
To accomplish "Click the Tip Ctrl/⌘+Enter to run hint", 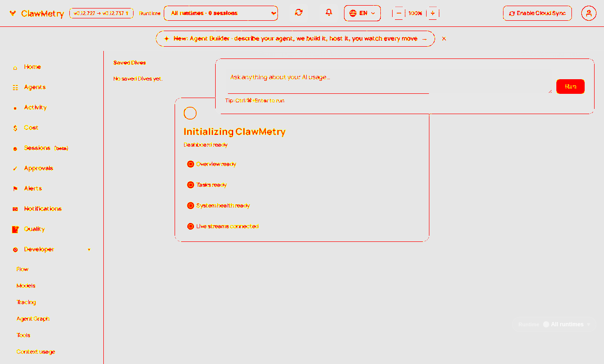I will (x=255, y=100).
